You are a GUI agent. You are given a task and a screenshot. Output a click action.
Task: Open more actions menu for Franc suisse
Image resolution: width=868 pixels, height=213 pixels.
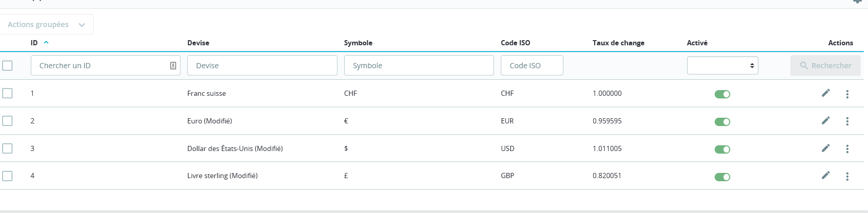847,94
